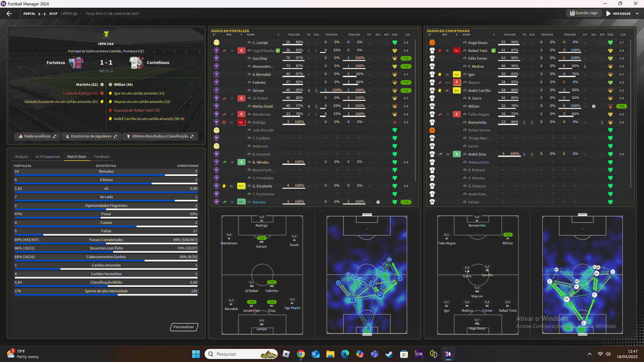The width and height of the screenshot is (644, 362).
Task: Click Willian's goal ball icon in Corinthians table
Action: (x=594, y=106)
